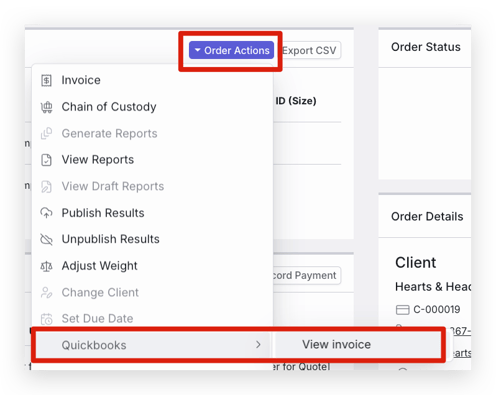
Task: Click the Invoice dollar icon
Action: (46, 80)
